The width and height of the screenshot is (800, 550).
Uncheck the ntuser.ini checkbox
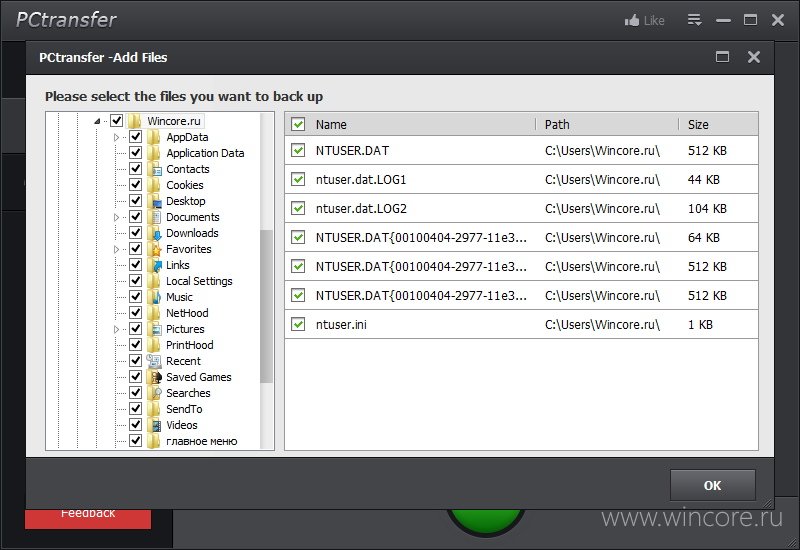pos(298,324)
